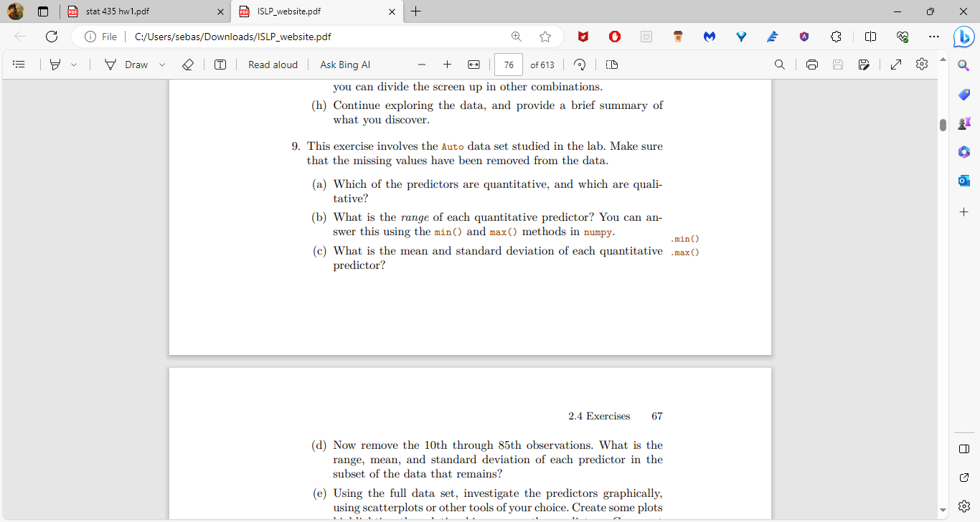Click the page number input field
Screen dimensions: 980x522
(508, 65)
